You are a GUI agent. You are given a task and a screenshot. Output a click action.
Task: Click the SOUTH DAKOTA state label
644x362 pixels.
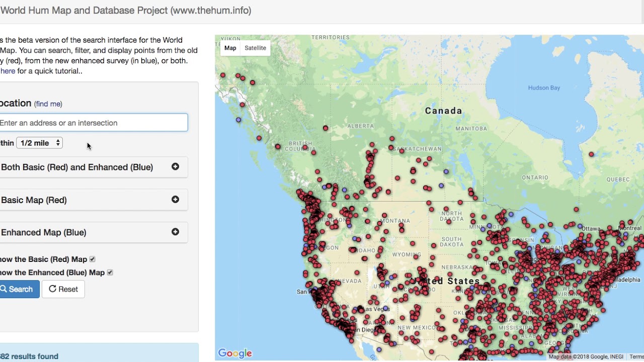tap(451, 242)
